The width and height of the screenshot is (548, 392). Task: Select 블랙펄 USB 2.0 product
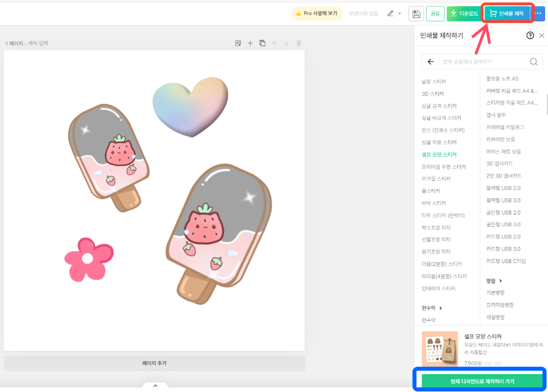503,188
